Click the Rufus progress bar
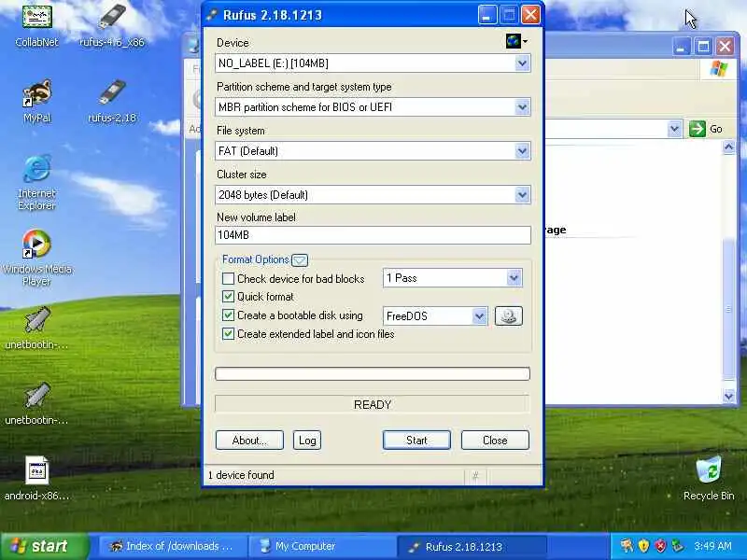The width and height of the screenshot is (747, 560). (x=373, y=374)
